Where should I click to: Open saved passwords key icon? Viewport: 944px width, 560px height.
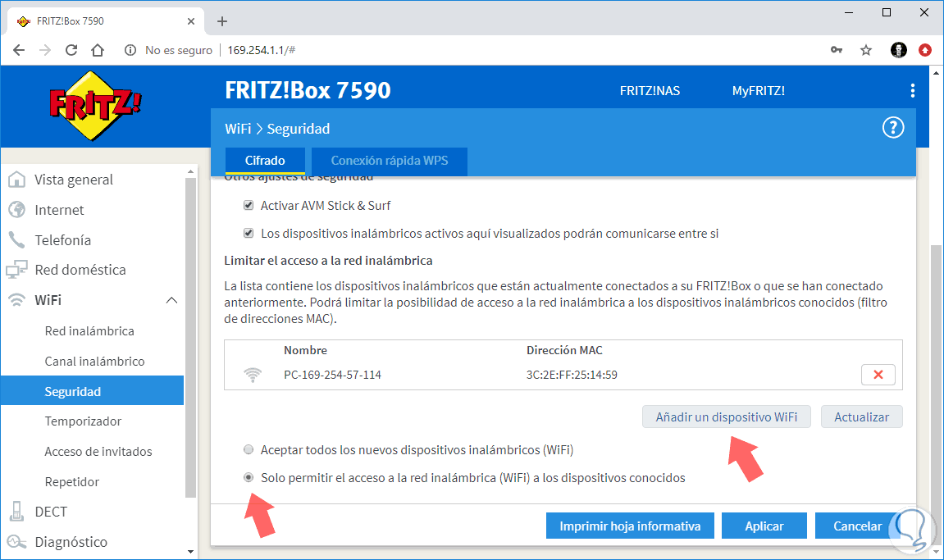click(x=837, y=50)
